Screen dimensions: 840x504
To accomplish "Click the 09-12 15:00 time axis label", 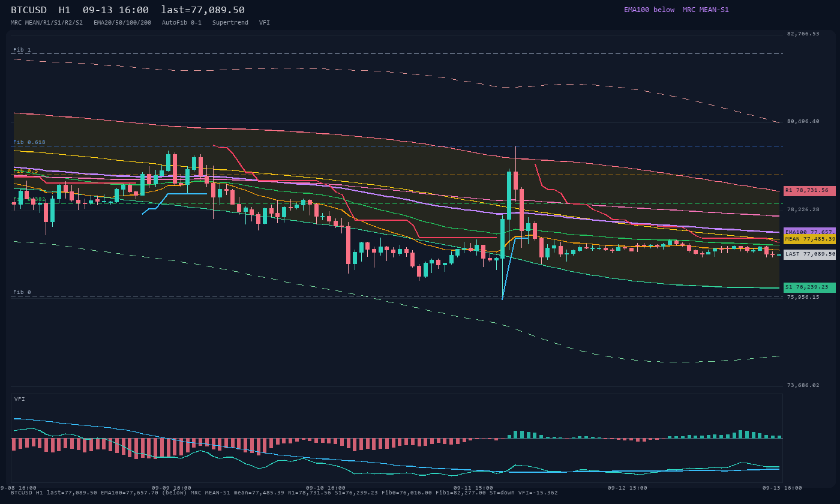I will pyautogui.click(x=628, y=488).
